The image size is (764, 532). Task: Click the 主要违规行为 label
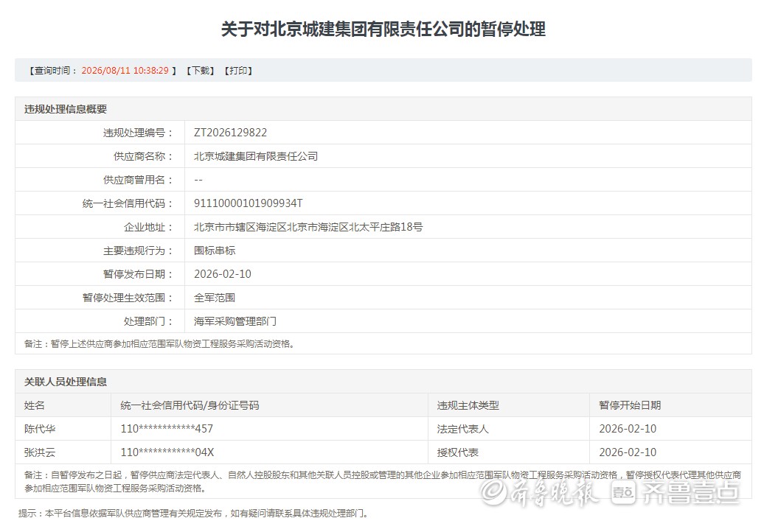138,251
